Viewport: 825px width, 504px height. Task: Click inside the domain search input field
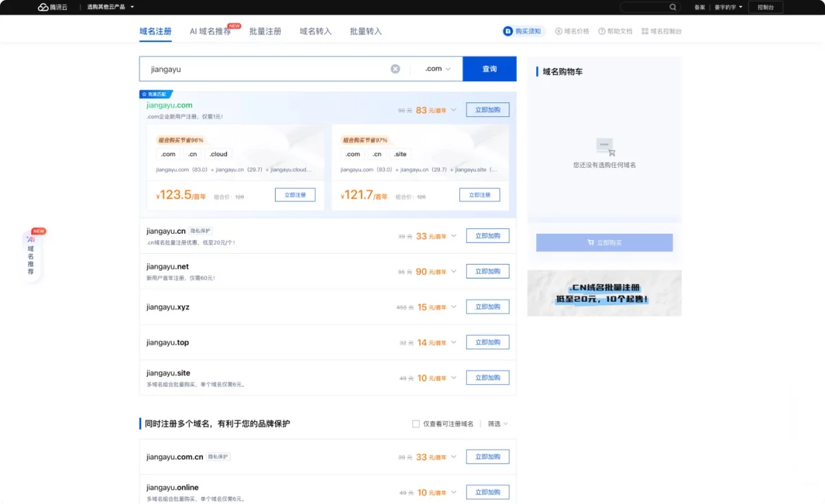point(268,69)
